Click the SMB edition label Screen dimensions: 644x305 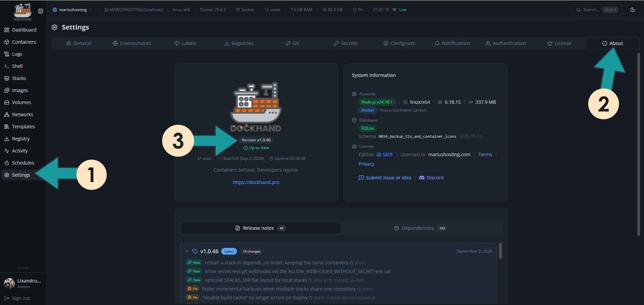click(385, 155)
